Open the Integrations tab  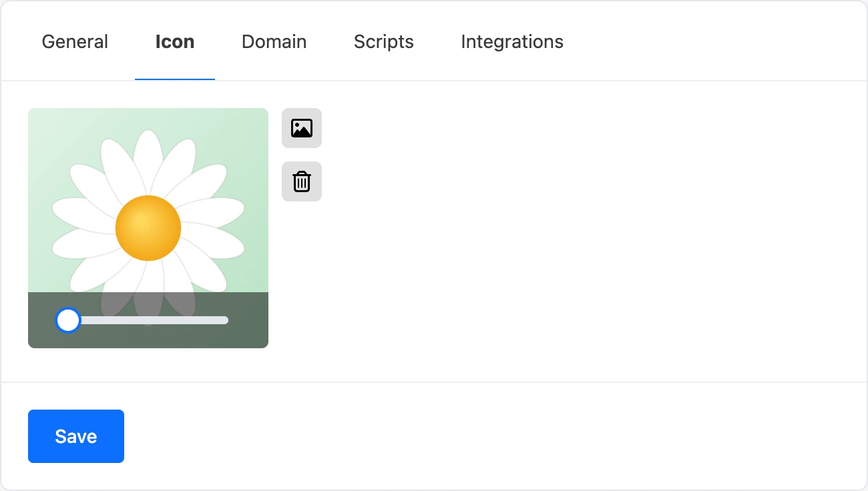512,41
